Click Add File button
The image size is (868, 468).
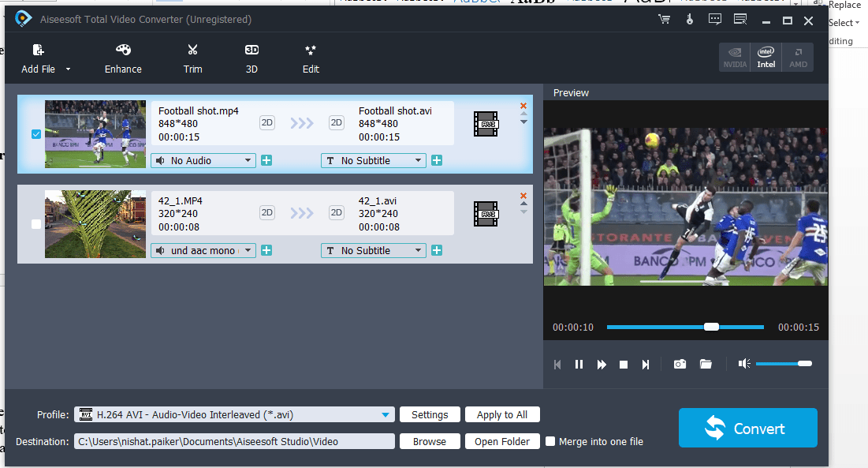pos(38,58)
